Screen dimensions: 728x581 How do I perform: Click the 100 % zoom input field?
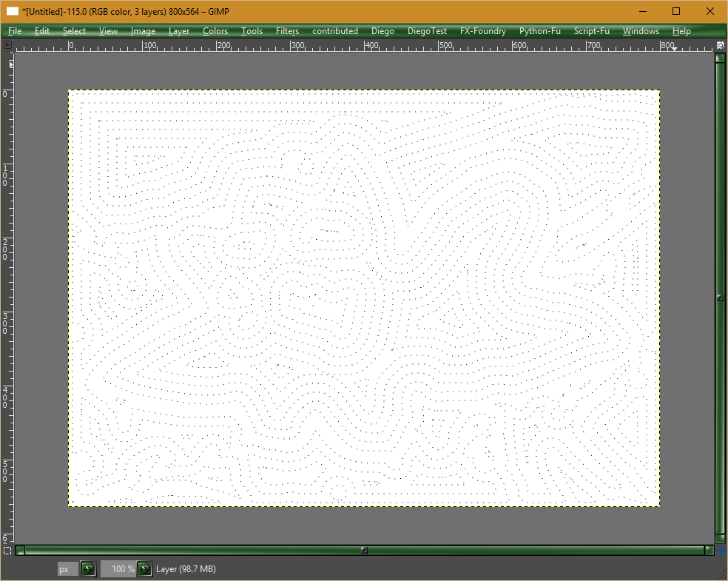click(119, 569)
